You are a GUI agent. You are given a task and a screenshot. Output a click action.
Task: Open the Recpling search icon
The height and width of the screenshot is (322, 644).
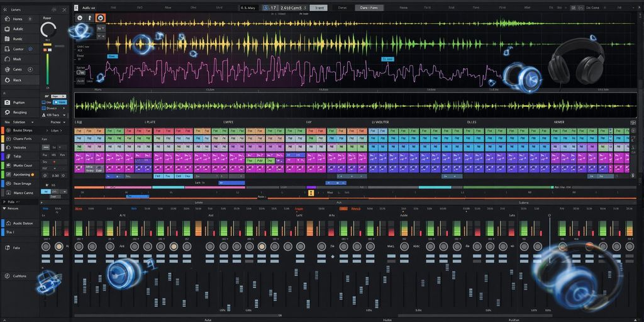6,111
